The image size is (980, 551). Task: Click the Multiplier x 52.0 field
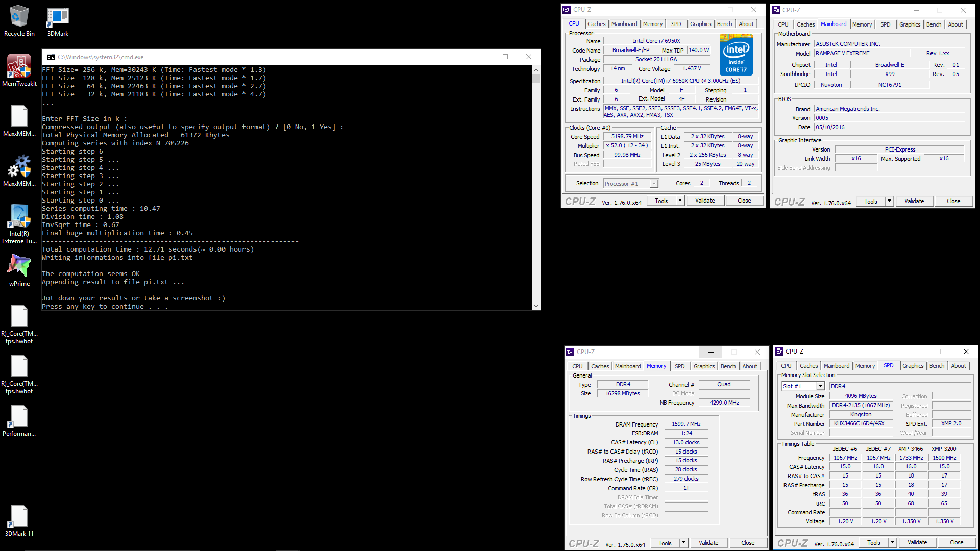(627, 146)
